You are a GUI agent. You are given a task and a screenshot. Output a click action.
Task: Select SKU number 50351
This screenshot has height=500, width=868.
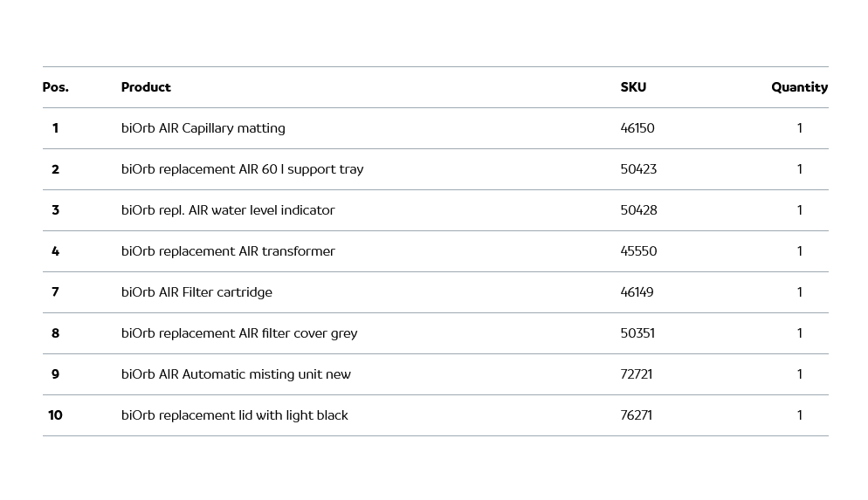637,333
